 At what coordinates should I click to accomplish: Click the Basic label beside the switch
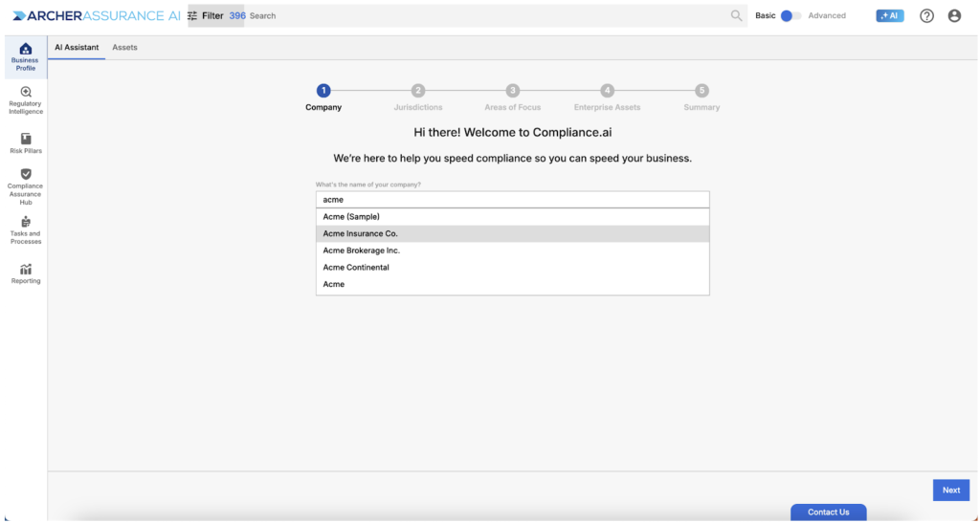(765, 15)
